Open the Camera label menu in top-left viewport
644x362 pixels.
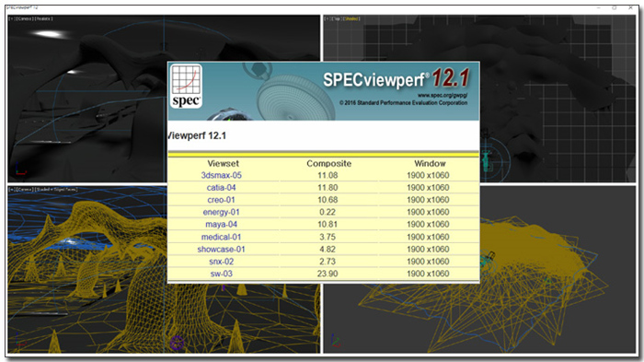click(24, 19)
